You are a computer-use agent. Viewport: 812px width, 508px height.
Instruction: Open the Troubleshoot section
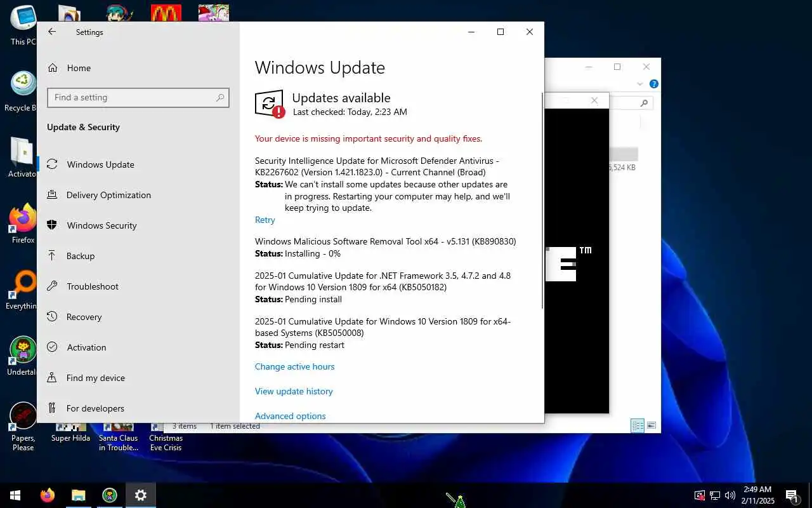click(93, 286)
